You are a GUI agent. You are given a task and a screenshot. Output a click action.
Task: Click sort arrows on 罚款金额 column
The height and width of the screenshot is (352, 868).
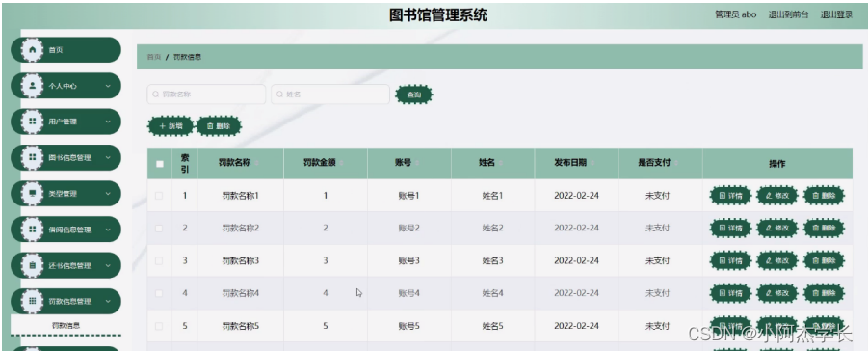click(341, 163)
